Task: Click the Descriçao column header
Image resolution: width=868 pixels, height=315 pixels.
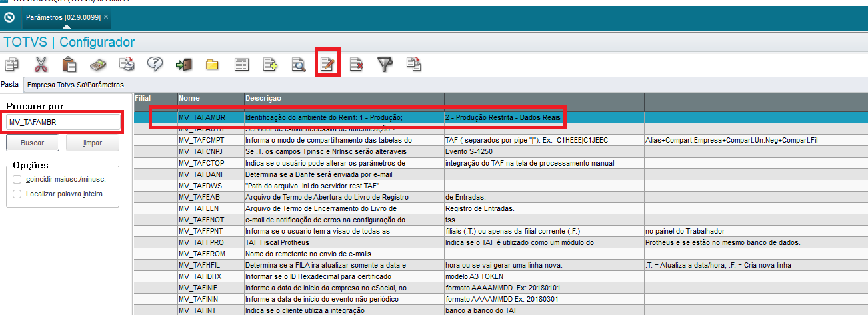Action: click(343, 98)
